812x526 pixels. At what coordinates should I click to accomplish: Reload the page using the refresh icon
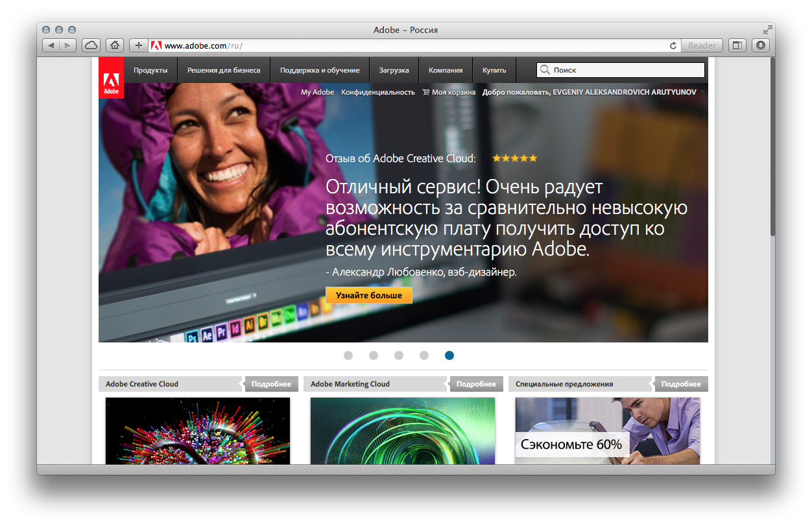tap(673, 45)
